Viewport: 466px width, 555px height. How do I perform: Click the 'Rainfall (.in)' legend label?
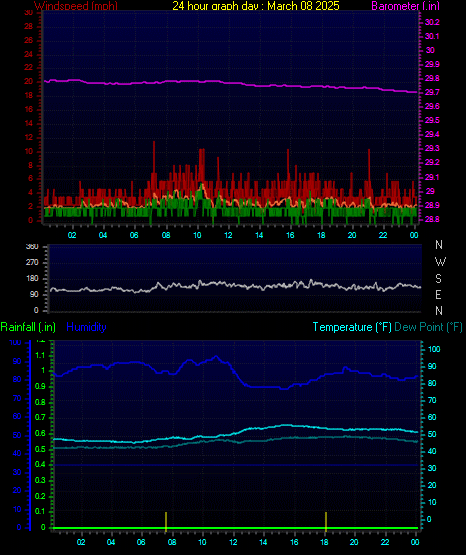coord(28,327)
